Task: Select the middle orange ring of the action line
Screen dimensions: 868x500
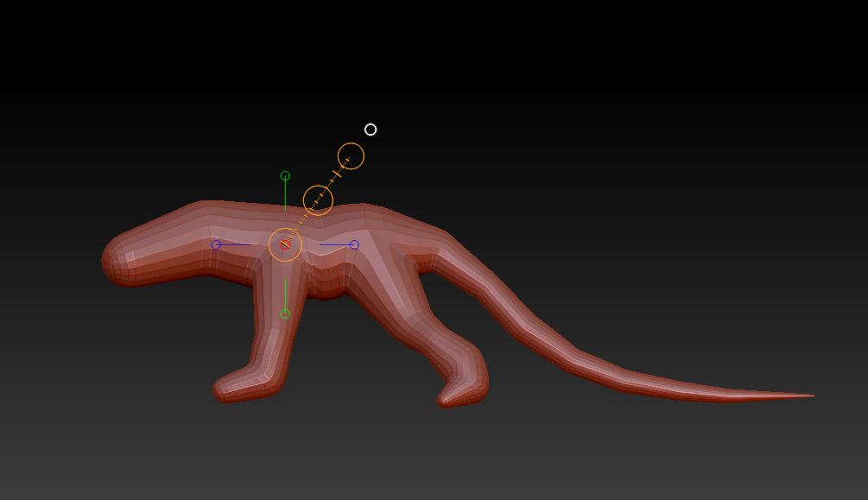Action: pyautogui.click(x=320, y=200)
